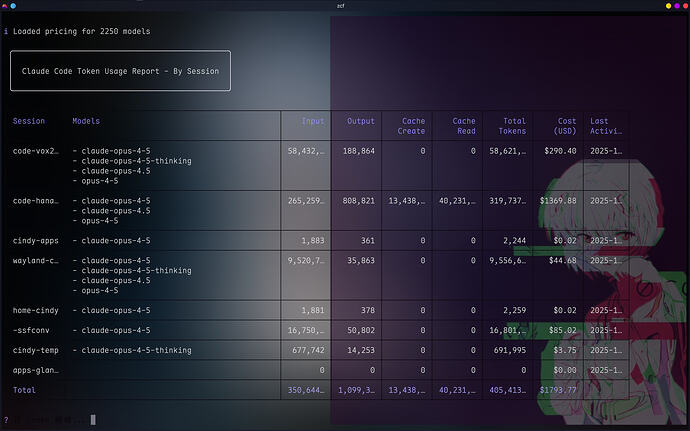Click the 'Session' column header
690x431 pixels.
pos(29,121)
